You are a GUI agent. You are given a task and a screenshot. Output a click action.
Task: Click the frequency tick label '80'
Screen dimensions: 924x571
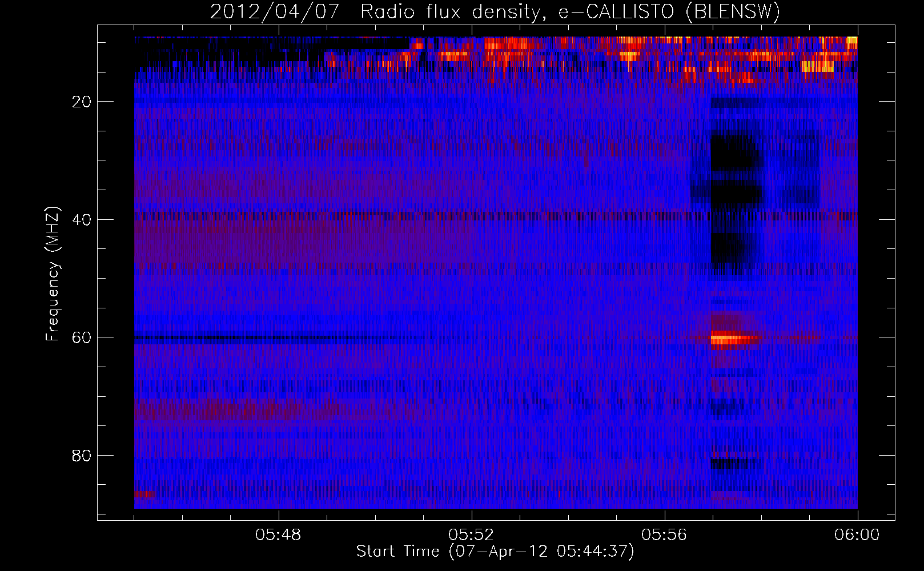(82, 456)
